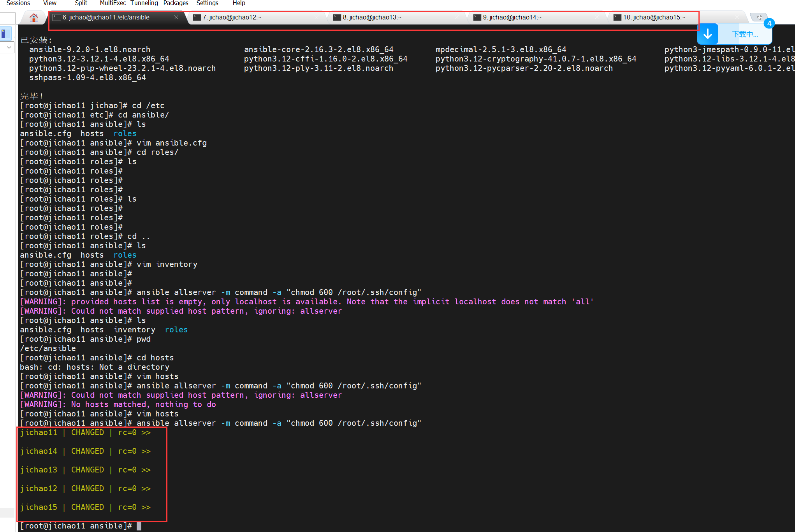
Task: Open the Split menu
Action: pos(81,3)
